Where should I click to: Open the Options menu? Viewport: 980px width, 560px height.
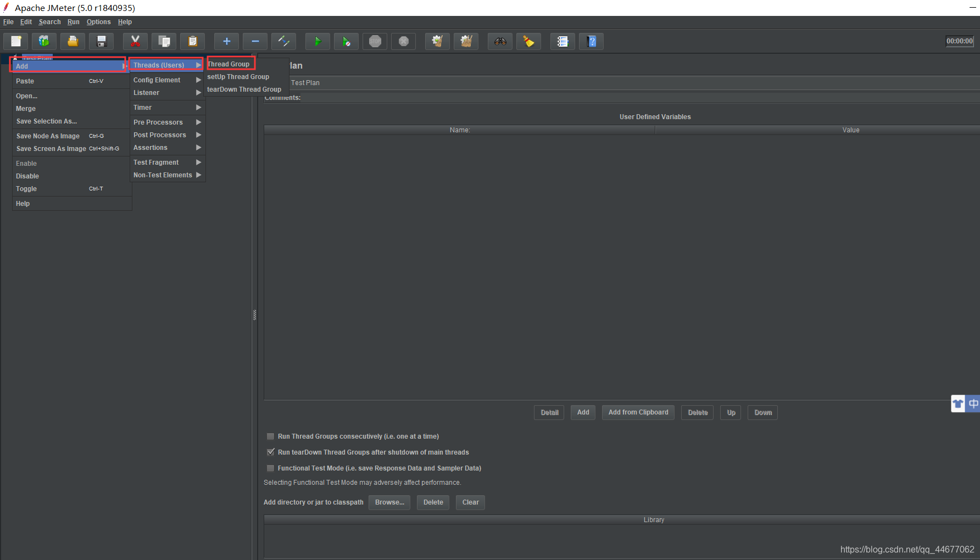(x=98, y=22)
